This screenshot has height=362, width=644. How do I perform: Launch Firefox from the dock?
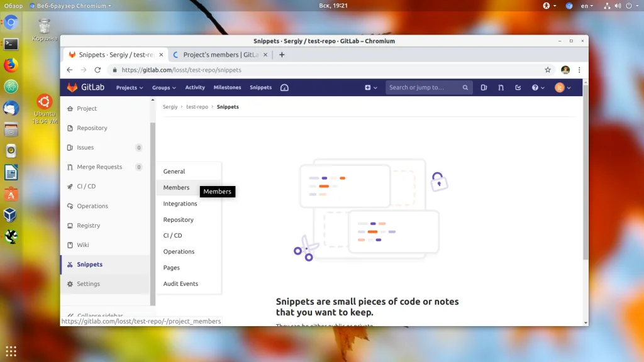[11, 65]
